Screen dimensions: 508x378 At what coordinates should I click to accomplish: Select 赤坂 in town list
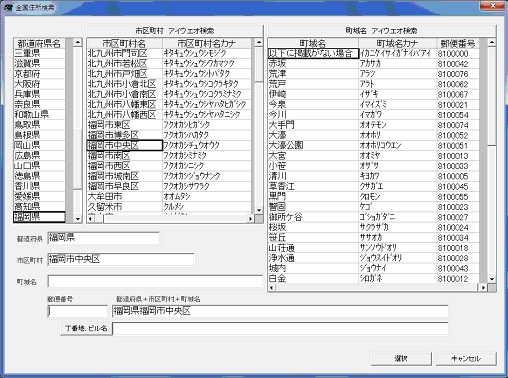coord(313,64)
